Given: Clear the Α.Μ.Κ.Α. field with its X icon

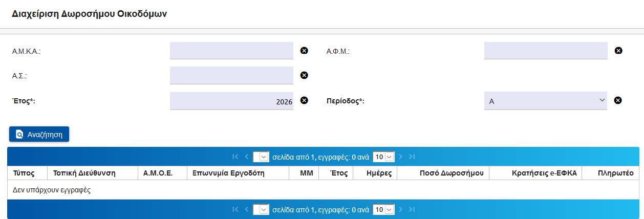Looking at the screenshot, I should tap(304, 51).
